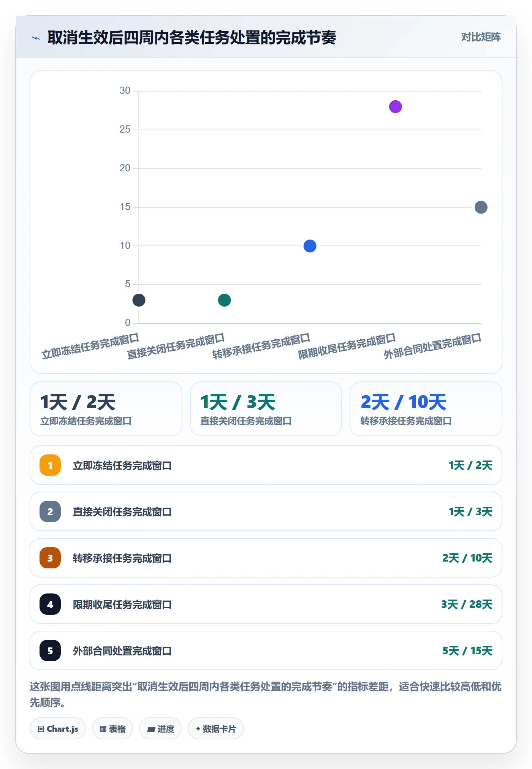Click the x-axis label 立即冻结任务完成窗口

pos(90,346)
